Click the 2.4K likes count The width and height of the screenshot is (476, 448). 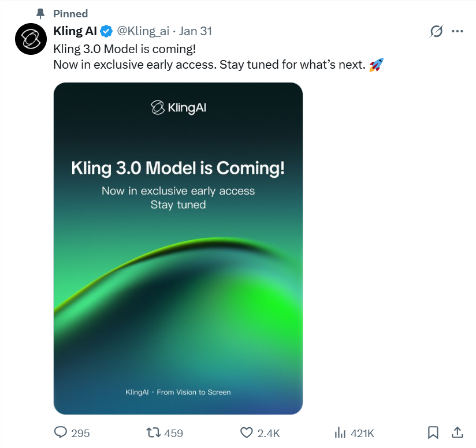click(269, 433)
